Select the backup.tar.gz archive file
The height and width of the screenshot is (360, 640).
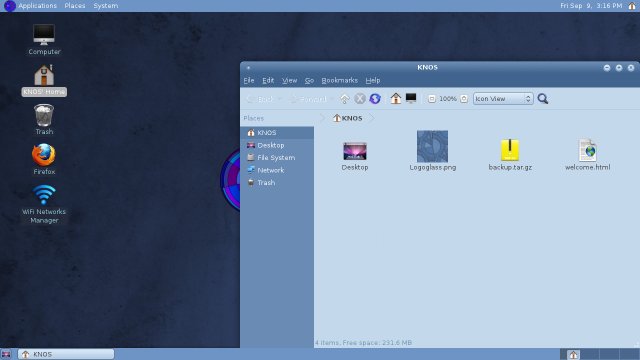(510, 155)
